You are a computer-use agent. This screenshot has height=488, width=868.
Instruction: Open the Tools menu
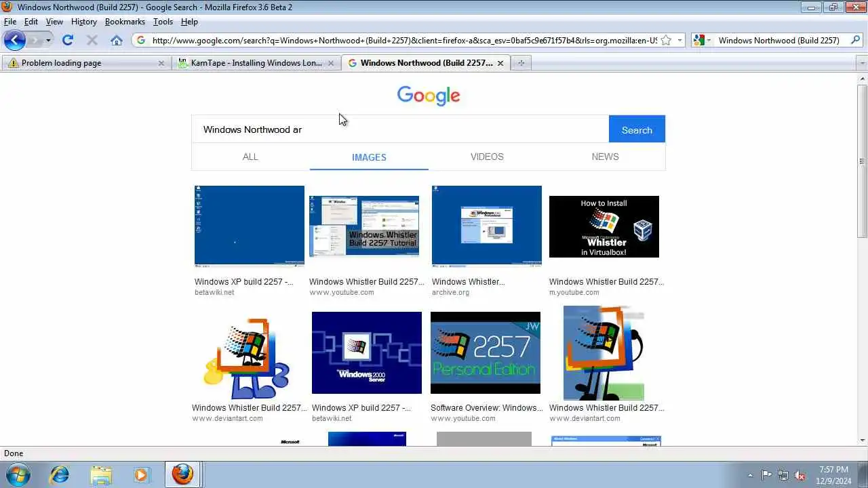coord(163,22)
